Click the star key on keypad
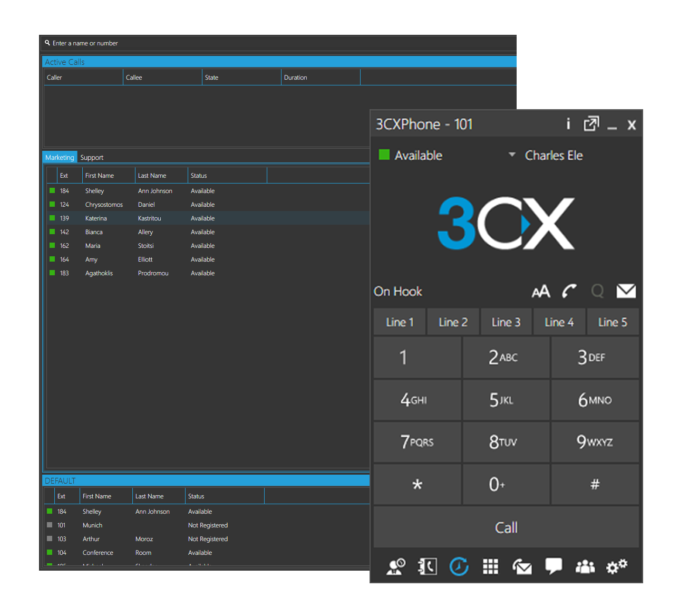Image resolution: width=679 pixels, height=616 pixels. [x=418, y=484]
